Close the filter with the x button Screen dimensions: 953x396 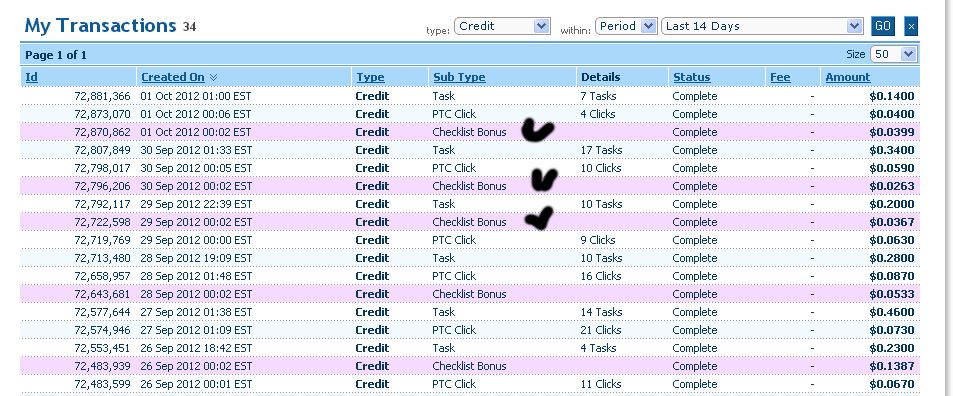pyautogui.click(x=910, y=26)
